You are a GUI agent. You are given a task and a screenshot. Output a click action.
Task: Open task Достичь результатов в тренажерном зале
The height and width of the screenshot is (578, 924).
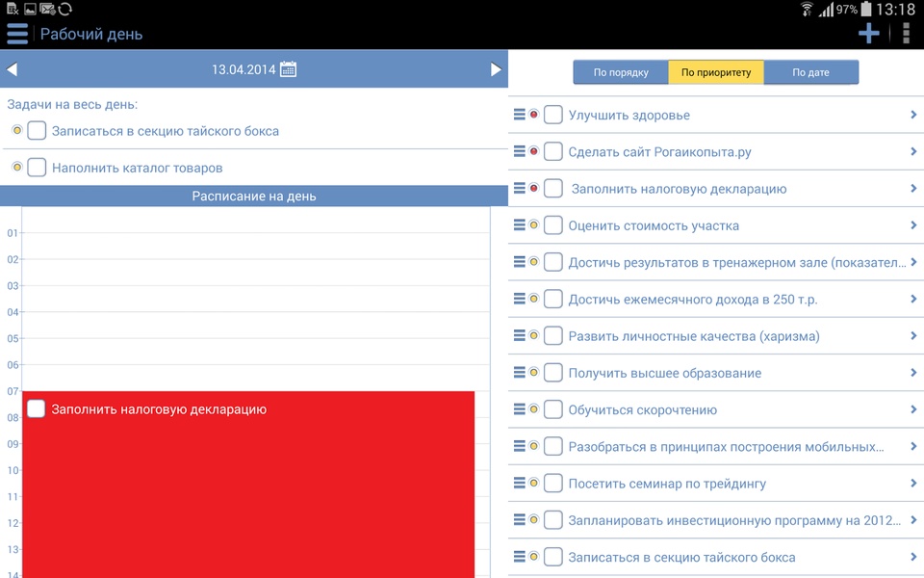tap(737, 262)
